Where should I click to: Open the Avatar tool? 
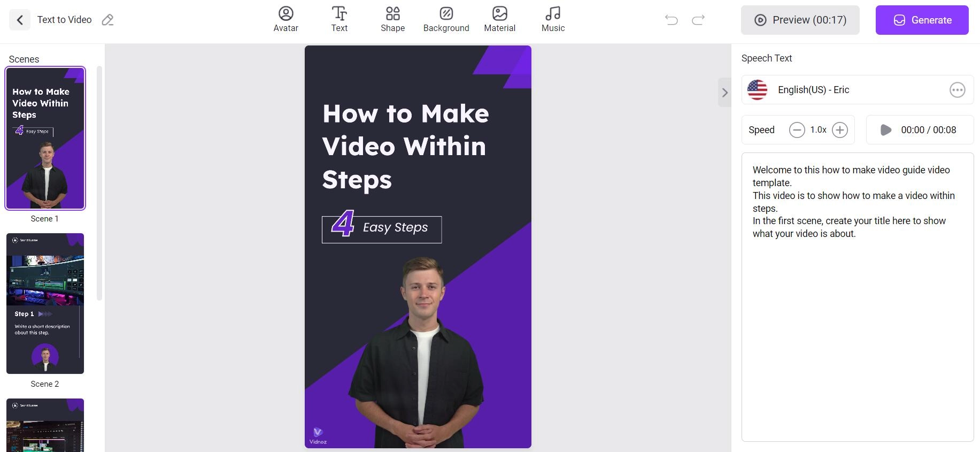coord(285,20)
